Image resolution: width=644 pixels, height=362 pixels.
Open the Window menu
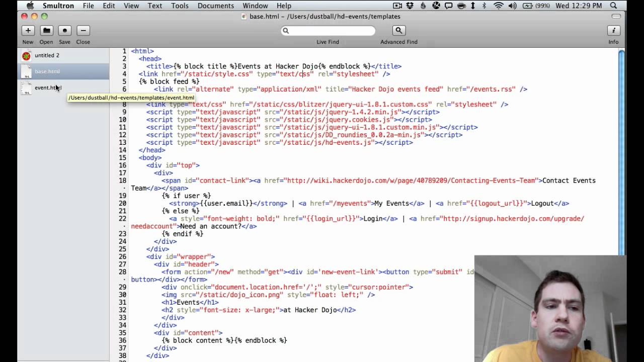tap(255, 6)
